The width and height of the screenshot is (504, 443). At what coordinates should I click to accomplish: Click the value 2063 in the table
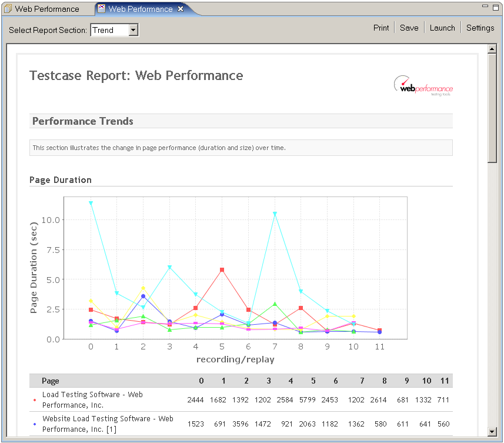click(x=308, y=424)
